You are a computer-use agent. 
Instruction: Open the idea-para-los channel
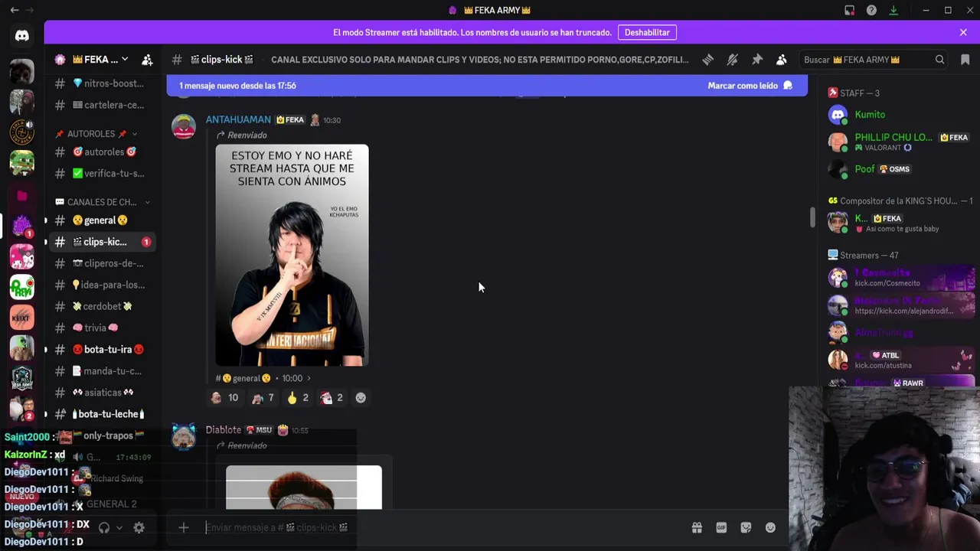click(101, 285)
